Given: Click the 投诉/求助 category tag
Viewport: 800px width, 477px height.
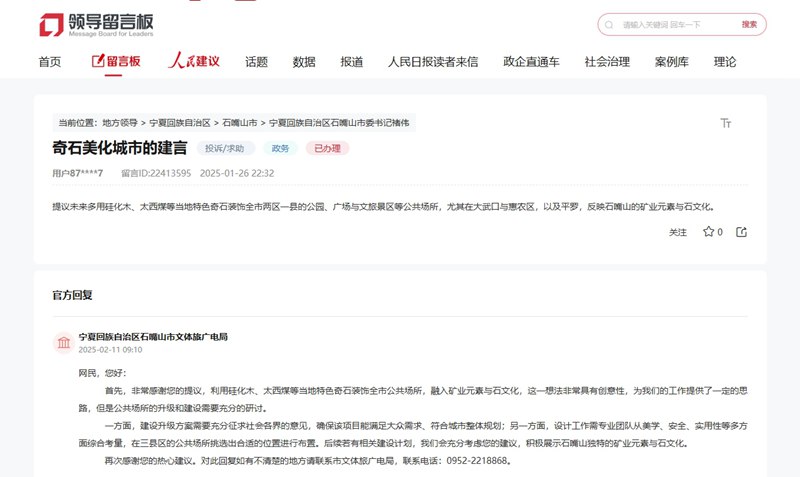Looking at the screenshot, I should (224, 149).
